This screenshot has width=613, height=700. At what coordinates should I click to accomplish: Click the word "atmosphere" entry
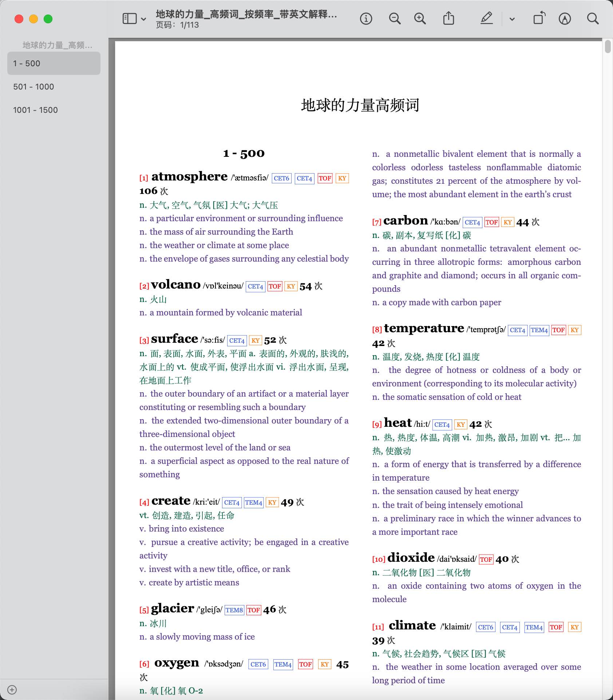189,176
